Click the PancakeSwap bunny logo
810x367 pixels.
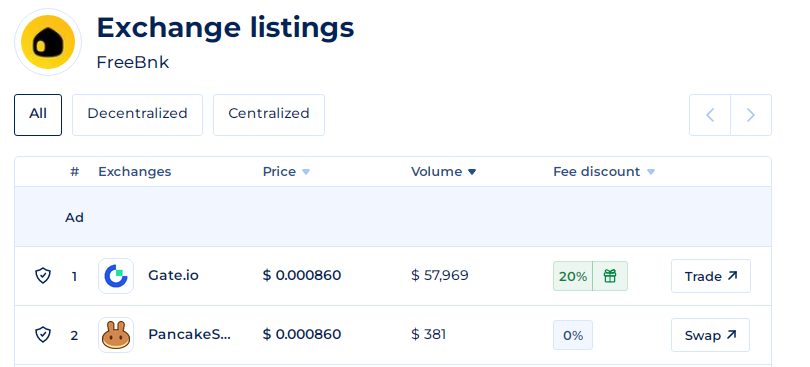click(116, 335)
